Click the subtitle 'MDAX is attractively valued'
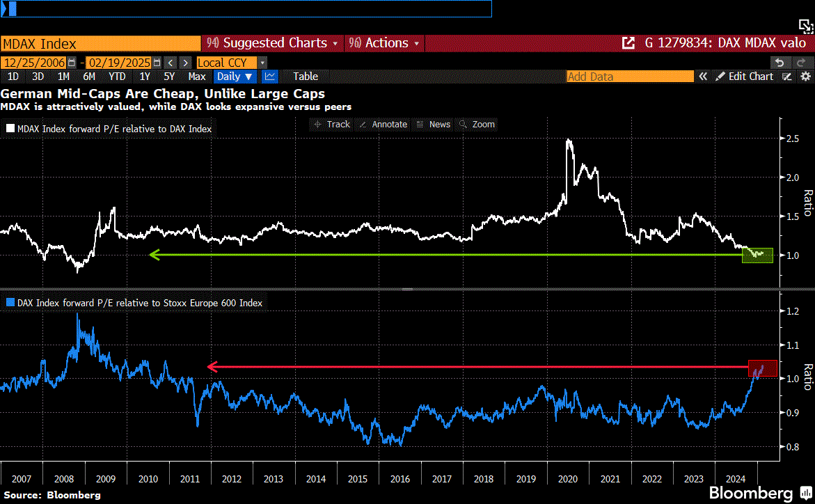815x504 pixels. coord(175,107)
